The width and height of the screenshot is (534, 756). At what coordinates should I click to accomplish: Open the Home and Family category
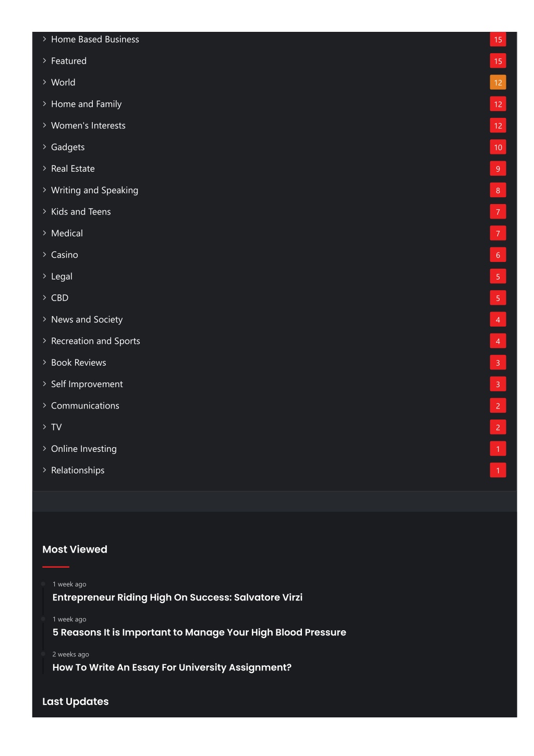(86, 104)
